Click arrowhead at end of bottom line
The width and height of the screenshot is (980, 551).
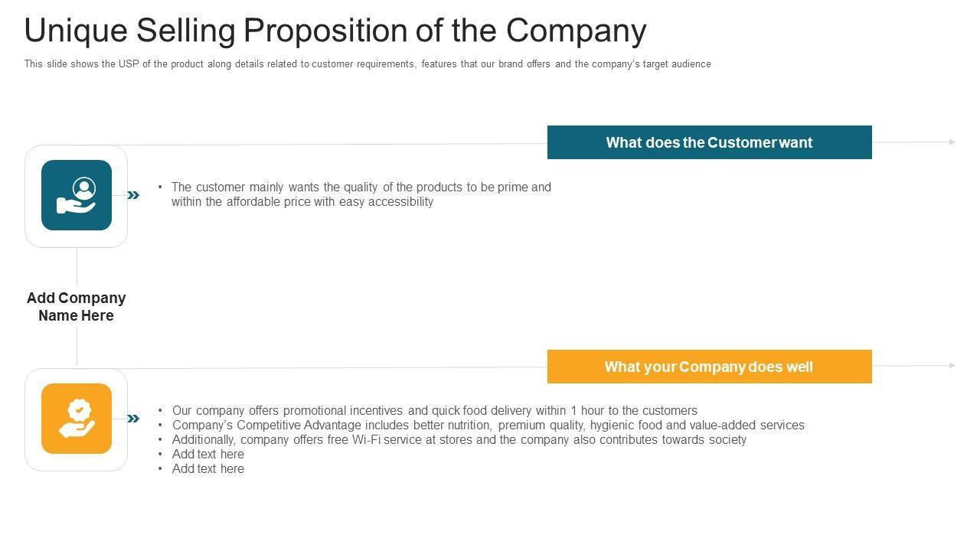pyautogui.click(x=952, y=366)
